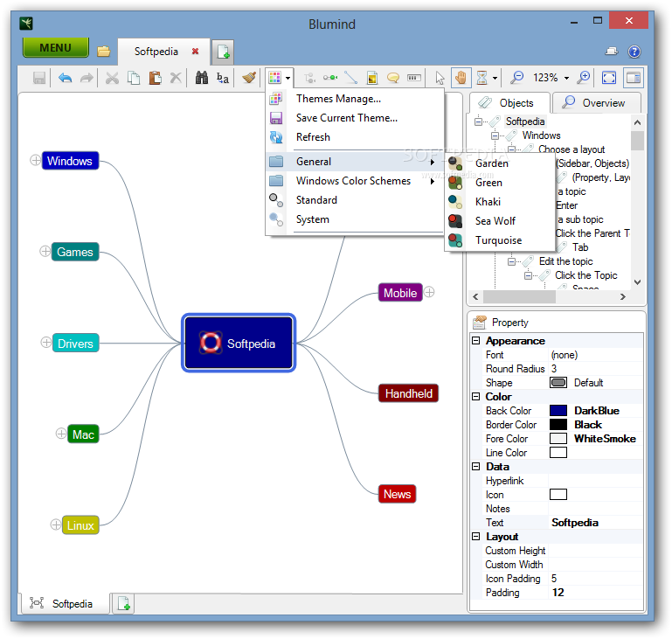Expand the Linux topic plus button
Image resolution: width=672 pixels, height=639 pixels.
[x=55, y=524]
